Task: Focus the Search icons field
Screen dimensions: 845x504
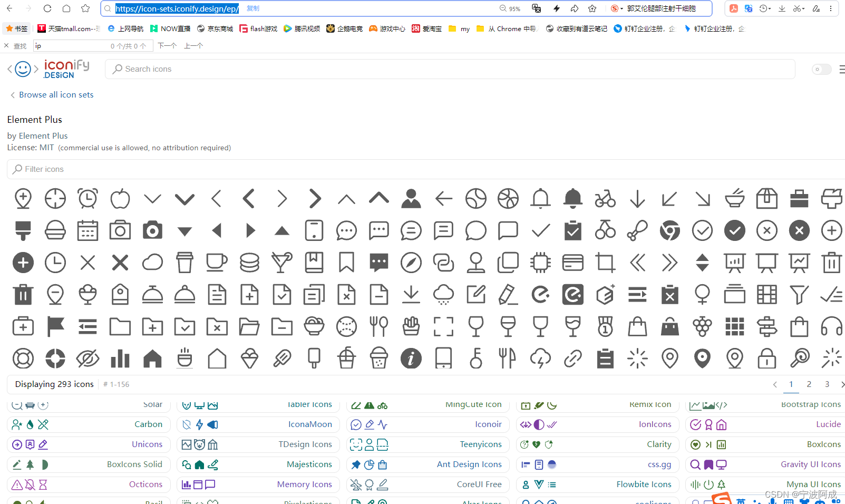Action: 450,69
